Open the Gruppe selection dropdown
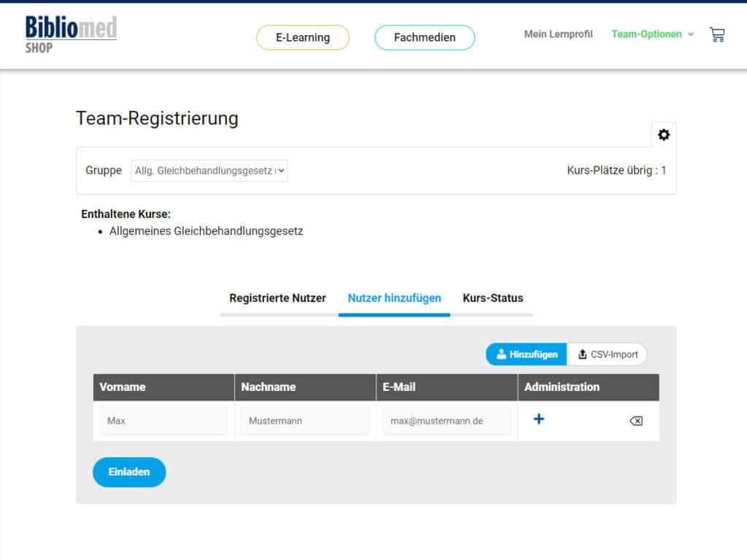The width and height of the screenshot is (747, 560). (x=209, y=171)
